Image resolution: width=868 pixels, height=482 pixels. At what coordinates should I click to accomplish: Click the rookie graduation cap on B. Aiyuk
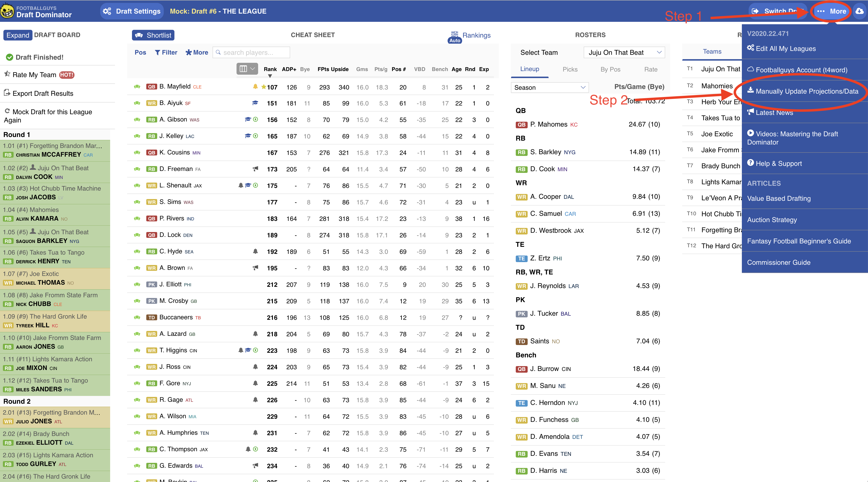coord(255,103)
